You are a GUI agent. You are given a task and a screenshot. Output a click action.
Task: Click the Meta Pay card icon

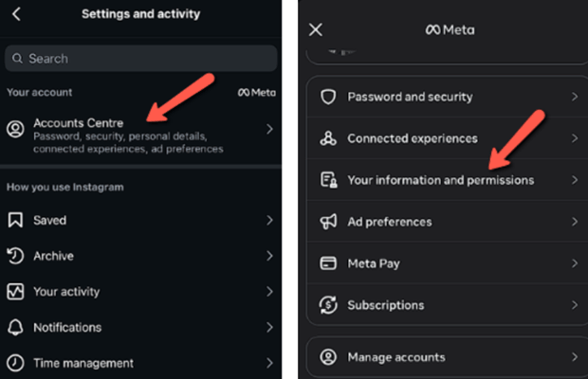click(328, 263)
